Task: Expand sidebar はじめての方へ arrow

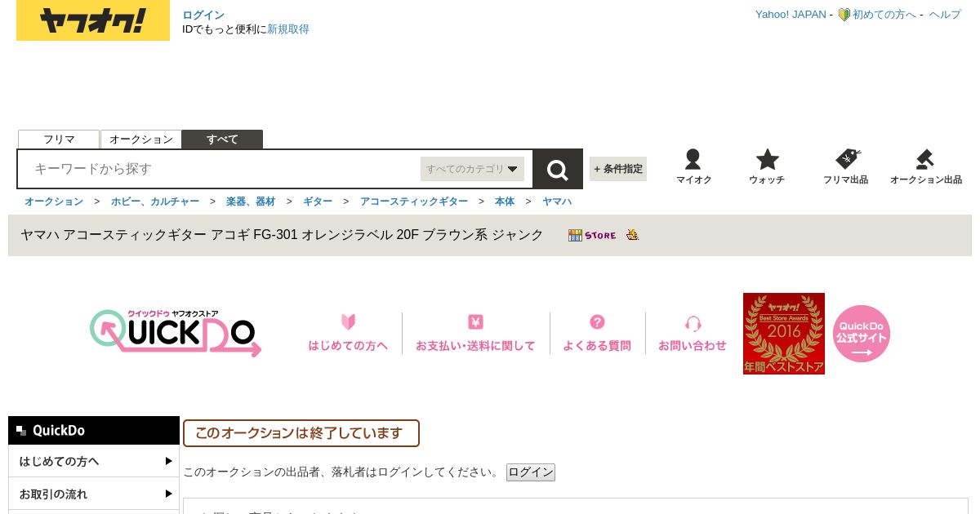Action: (168, 461)
